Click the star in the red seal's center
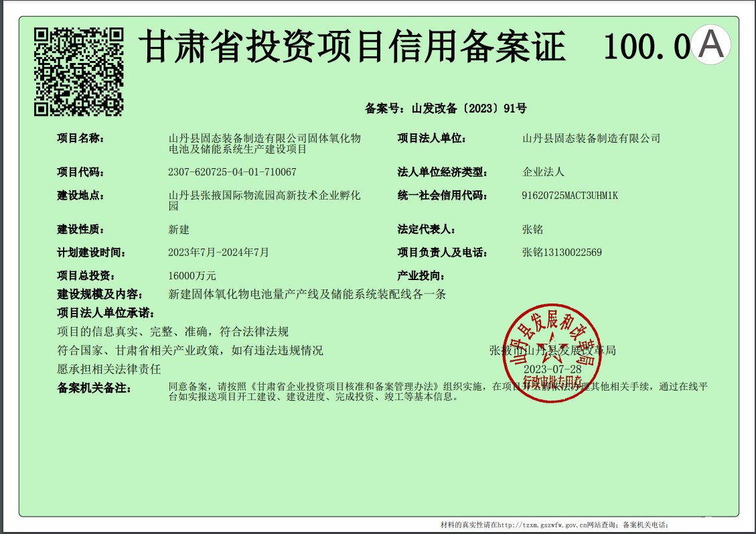The height and width of the screenshot is (534, 756). (x=551, y=344)
